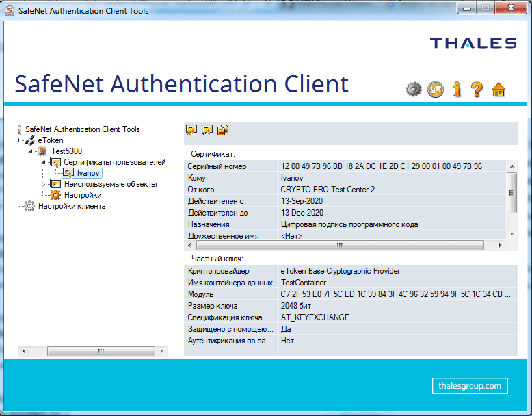Screen dimensions: 532x416
Task: Click the Ivanov certificate icon
Action: pos(68,173)
